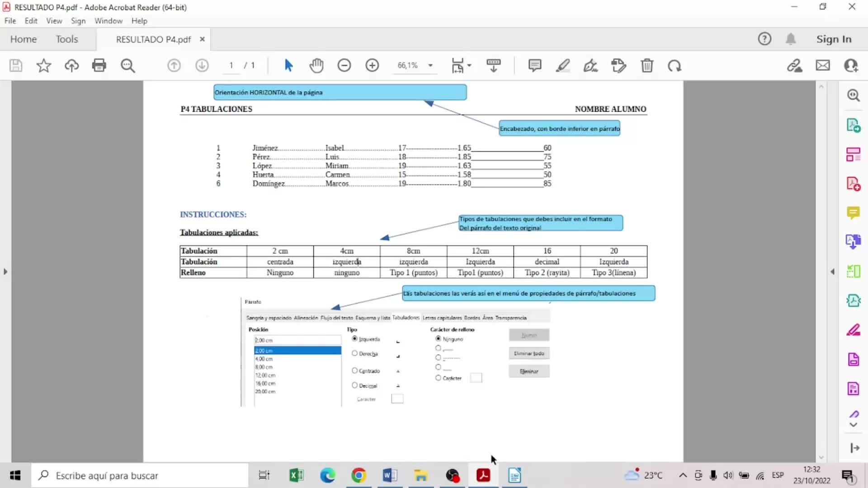The width and height of the screenshot is (868, 488).
Task: Click the Delete trash icon
Action: (x=647, y=66)
